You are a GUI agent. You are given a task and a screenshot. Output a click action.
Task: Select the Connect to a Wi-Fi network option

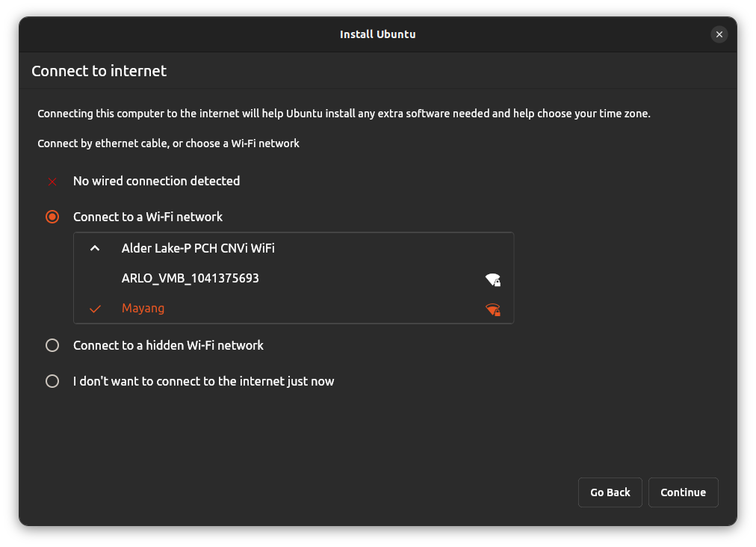tap(147, 217)
